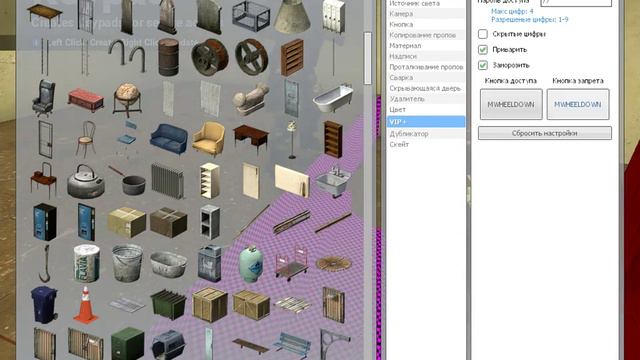
Task: Spawn the black leather office chair prop
Action: (x=44, y=98)
